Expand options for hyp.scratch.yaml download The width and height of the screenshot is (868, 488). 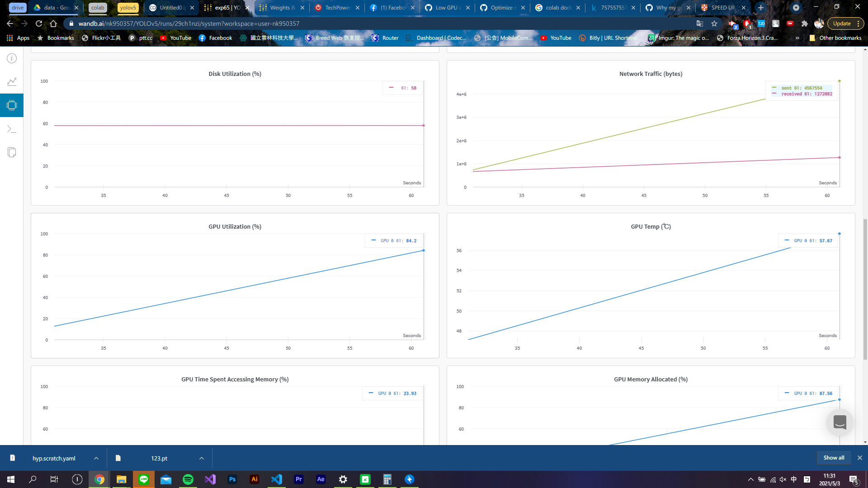(x=96, y=458)
